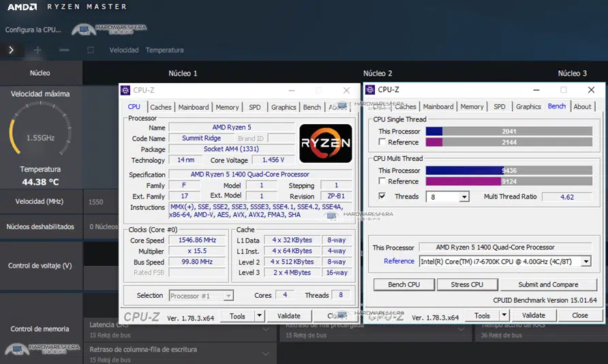The height and width of the screenshot is (364, 608).
Task: Open Mainboard tab in left CPU-Z
Action: 194,108
